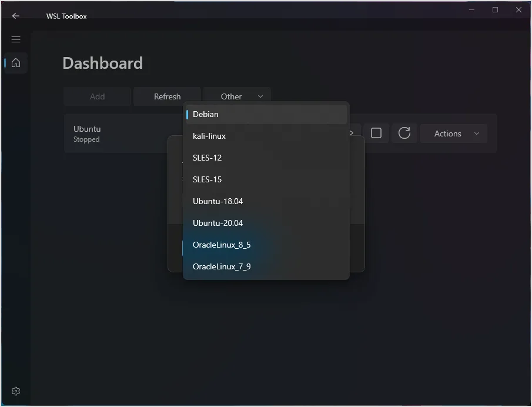Choose SLES-15 distribution
Screen dimensions: 532x407
click(x=266, y=179)
